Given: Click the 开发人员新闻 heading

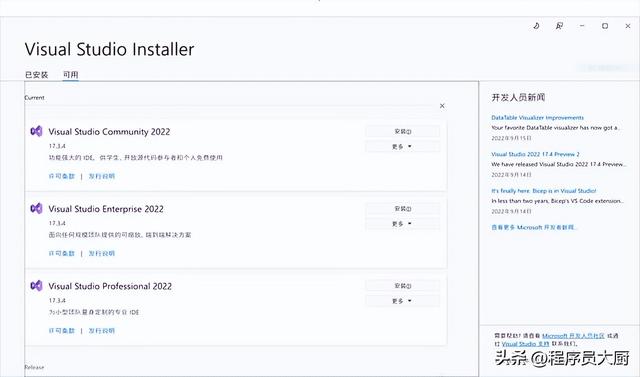Looking at the screenshot, I should click(x=518, y=97).
